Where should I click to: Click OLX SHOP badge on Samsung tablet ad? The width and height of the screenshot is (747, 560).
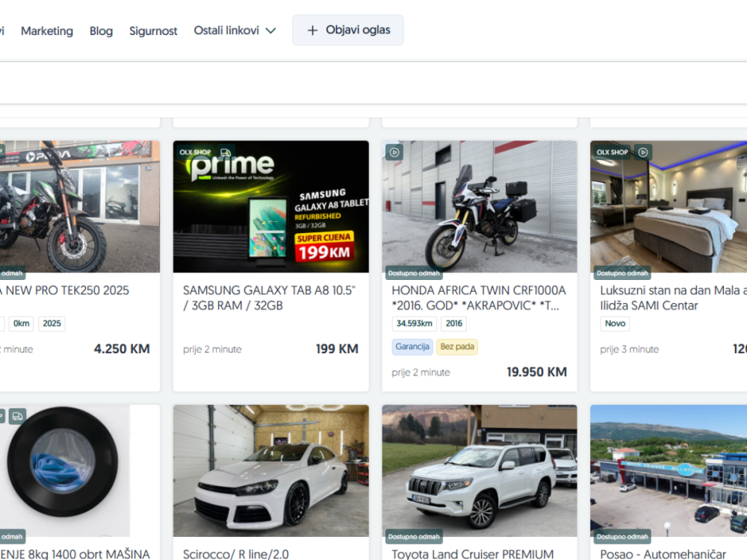pos(195,152)
